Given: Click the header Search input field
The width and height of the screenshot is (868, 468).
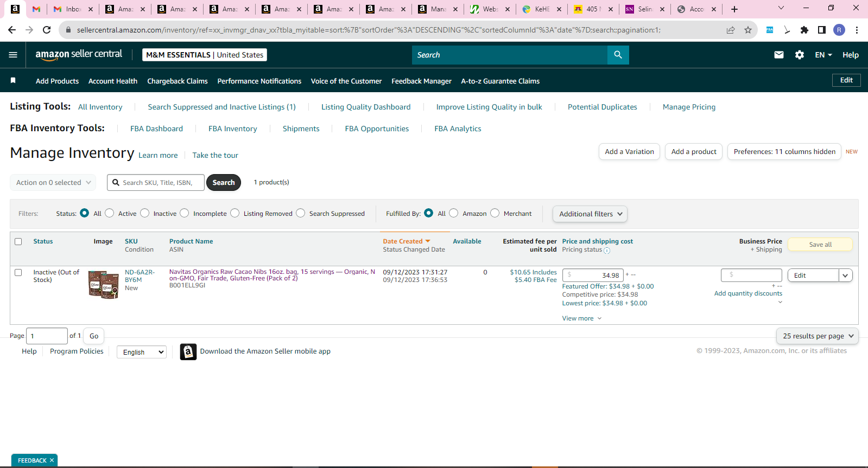Looking at the screenshot, I should [510, 55].
